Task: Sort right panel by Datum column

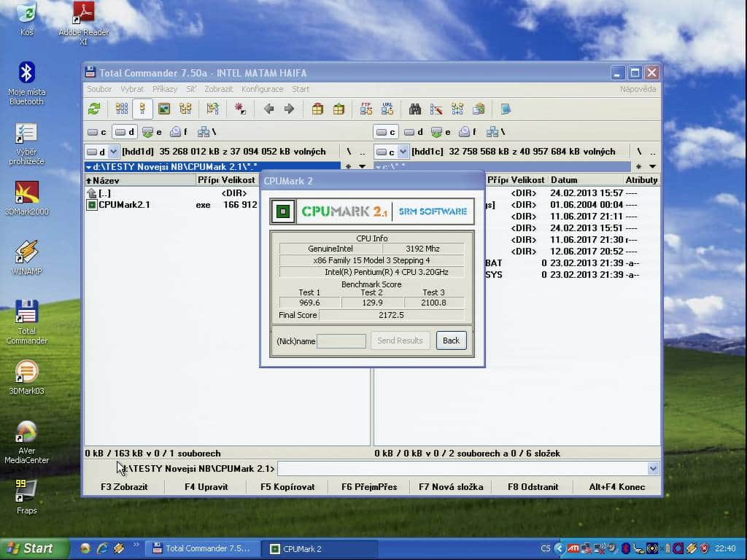Action: 586,180
